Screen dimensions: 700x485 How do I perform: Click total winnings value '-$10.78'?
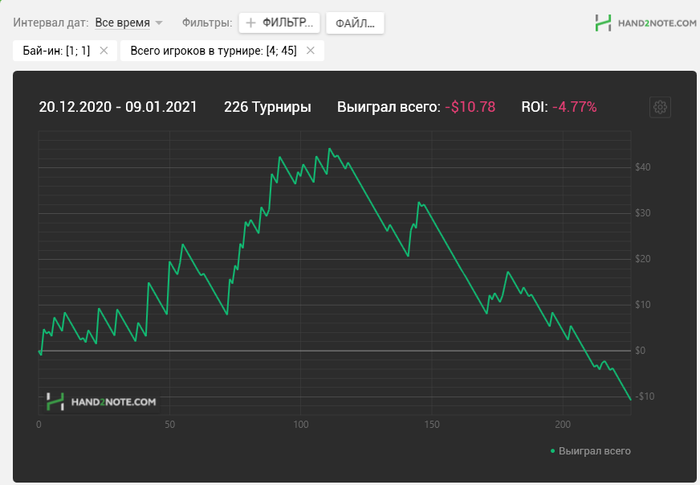point(470,107)
